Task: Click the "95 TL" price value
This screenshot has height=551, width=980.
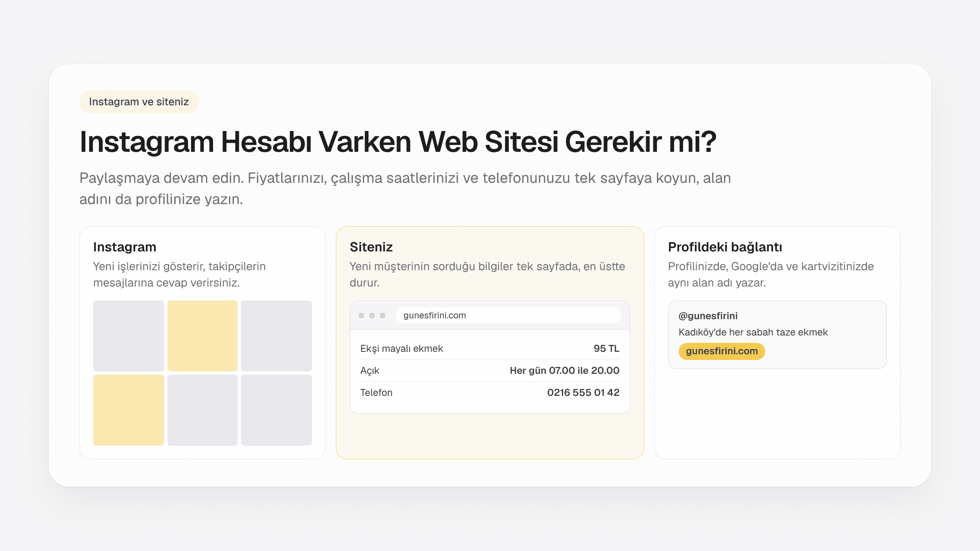Action: [606, 349]
